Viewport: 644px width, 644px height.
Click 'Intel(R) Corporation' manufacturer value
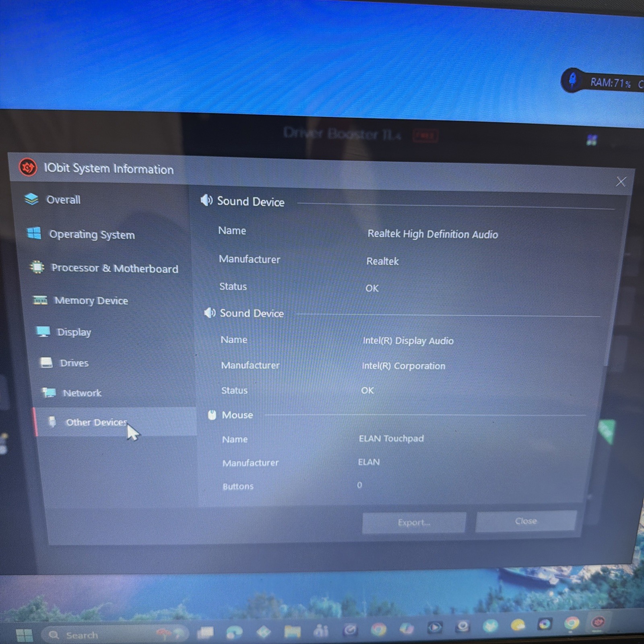point(403,365)
